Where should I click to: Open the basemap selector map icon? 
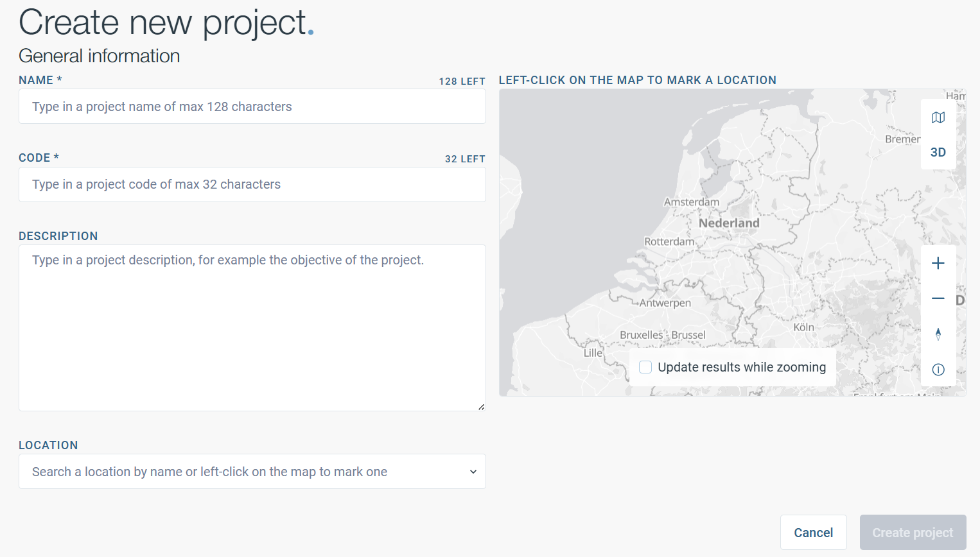point(938,117)
